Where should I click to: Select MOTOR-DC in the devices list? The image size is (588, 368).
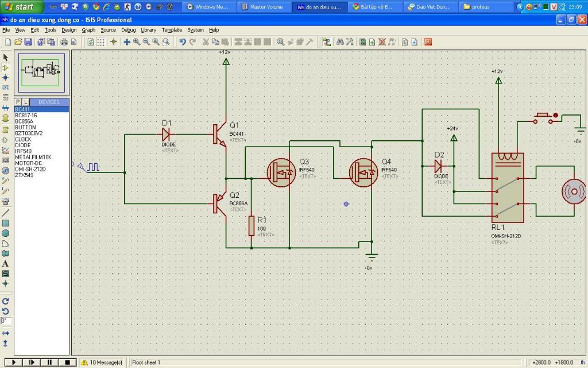28,163
